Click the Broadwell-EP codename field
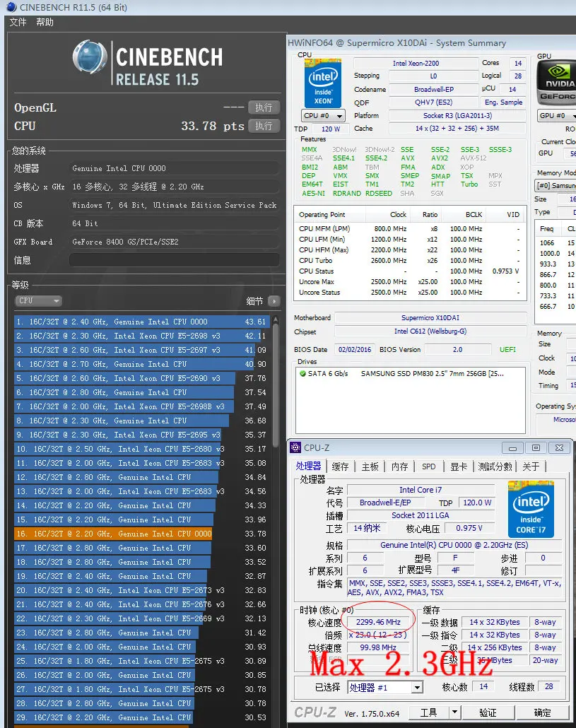This screenshot has height=728, width=576. tap(434, 89)
